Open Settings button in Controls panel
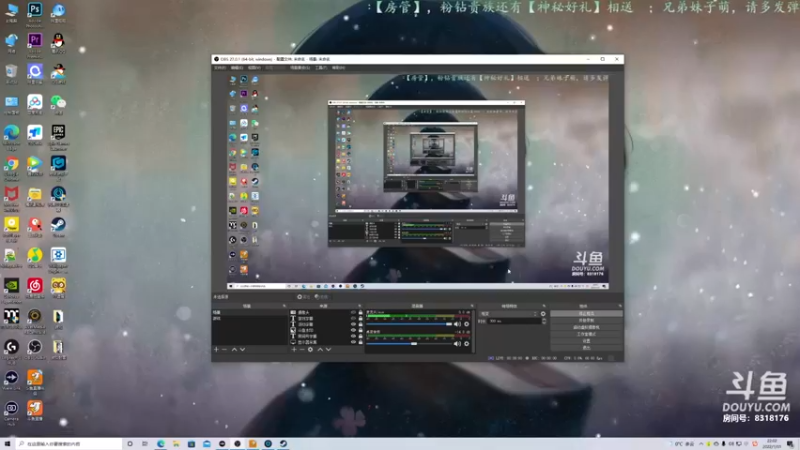Image resolution: width=800 pixels, height=450 pixels. coord(586,341)
